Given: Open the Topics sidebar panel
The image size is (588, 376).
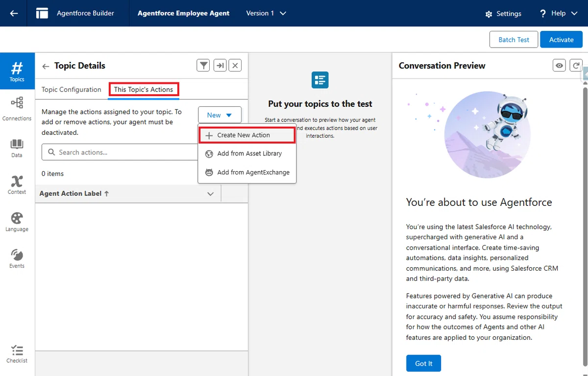Looking at the screenshot, I should point(17,72).
